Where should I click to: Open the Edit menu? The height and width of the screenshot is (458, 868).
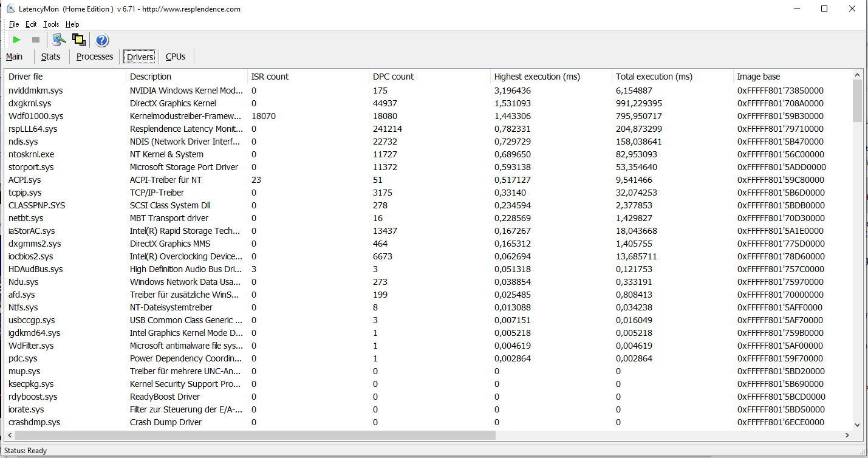click(31, 24)
